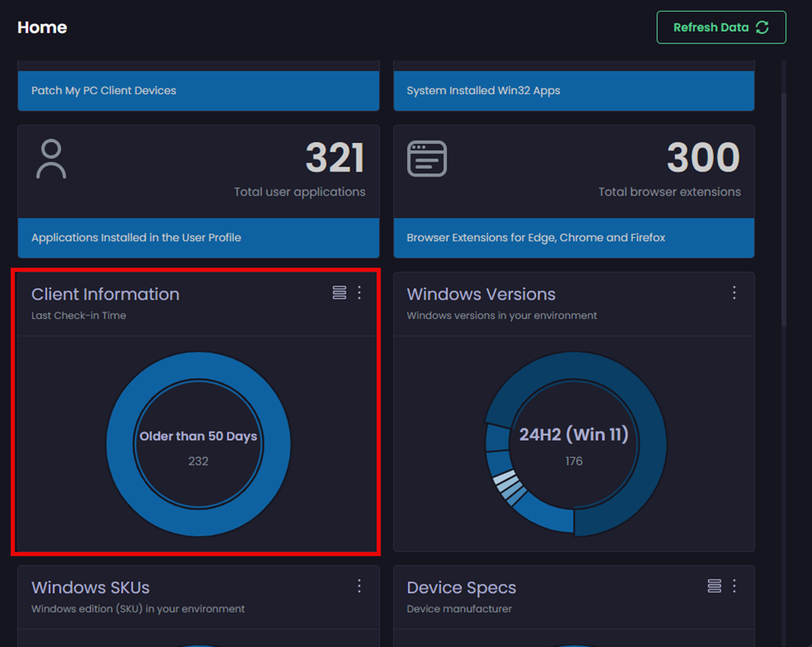Click the 321 total user applications count
Screen dimensions: 812x647
coord(335,158)
